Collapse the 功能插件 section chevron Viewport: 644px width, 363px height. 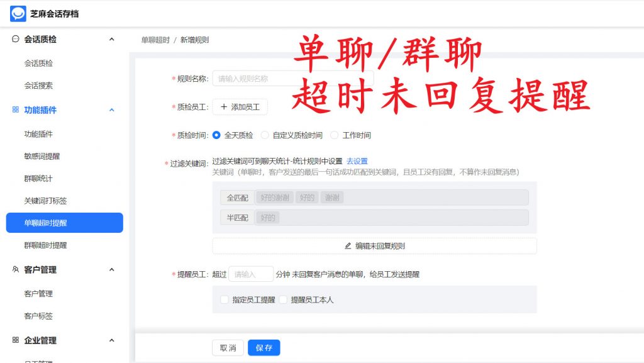pyautogui.click(x=112, y=110)
